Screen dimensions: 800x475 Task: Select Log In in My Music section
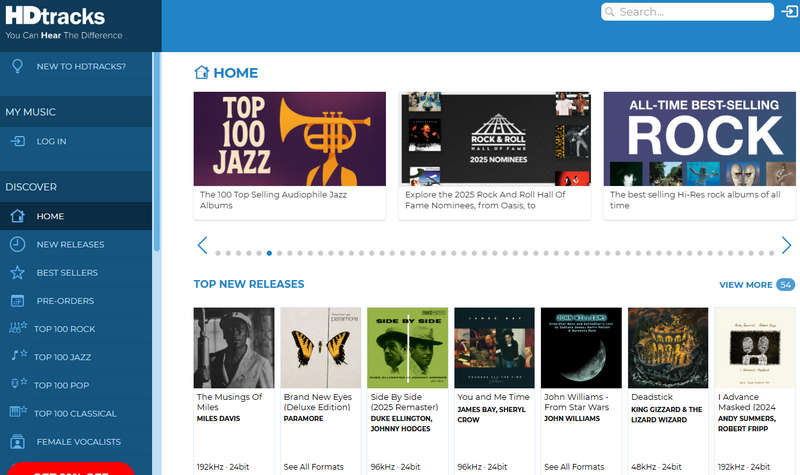(52, 141)
